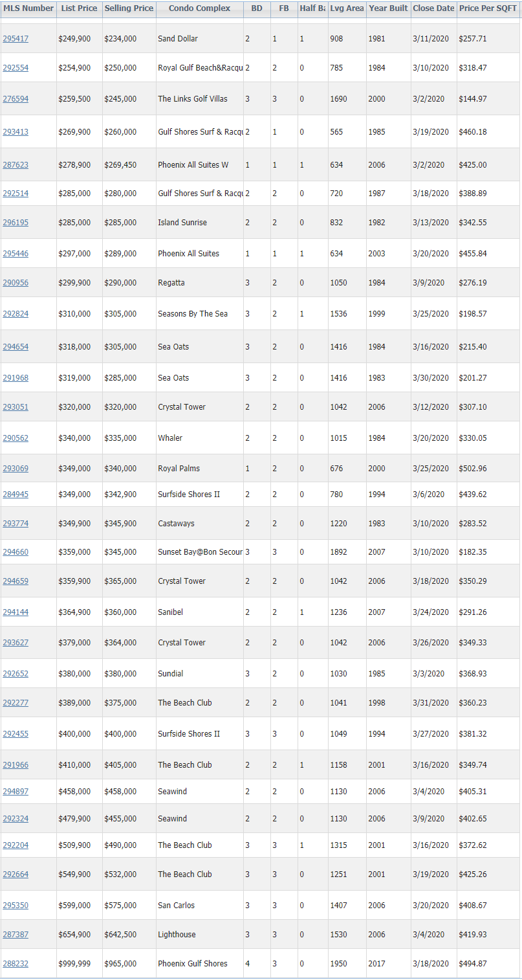Open MLS listing 294660
The width and height of the screenshot is (522, 980).
coord(16,552)
